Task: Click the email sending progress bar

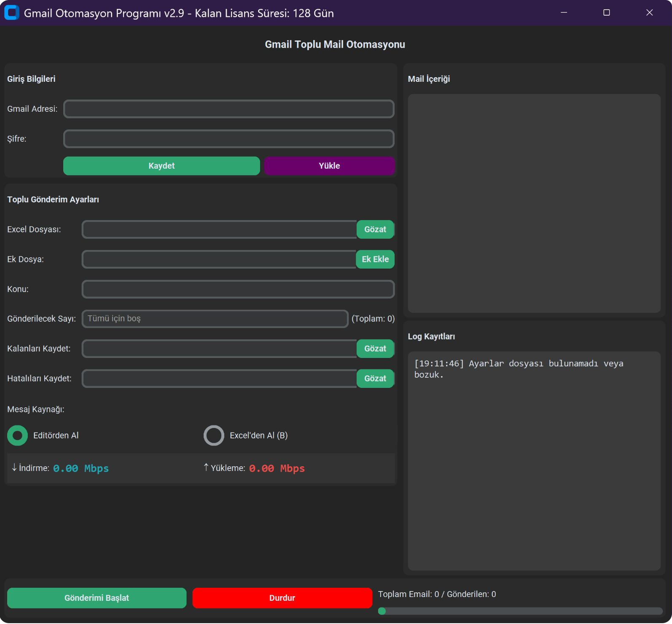Action: point(520,611)
